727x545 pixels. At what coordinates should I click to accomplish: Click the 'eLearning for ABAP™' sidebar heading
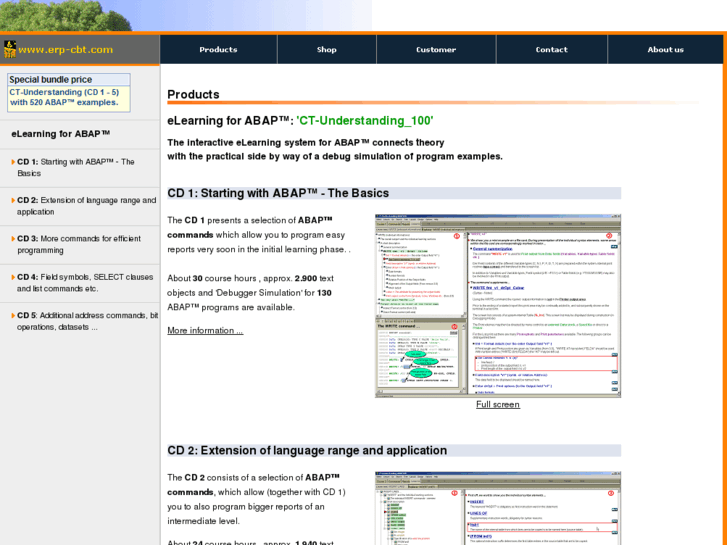click(61, 134)
